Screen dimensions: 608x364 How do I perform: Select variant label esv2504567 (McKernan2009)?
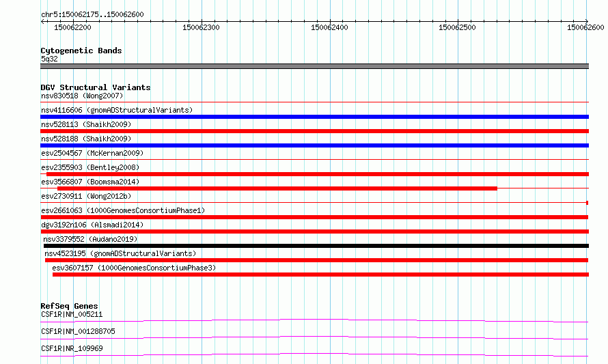pyautogui.click(x=92, y=153)
